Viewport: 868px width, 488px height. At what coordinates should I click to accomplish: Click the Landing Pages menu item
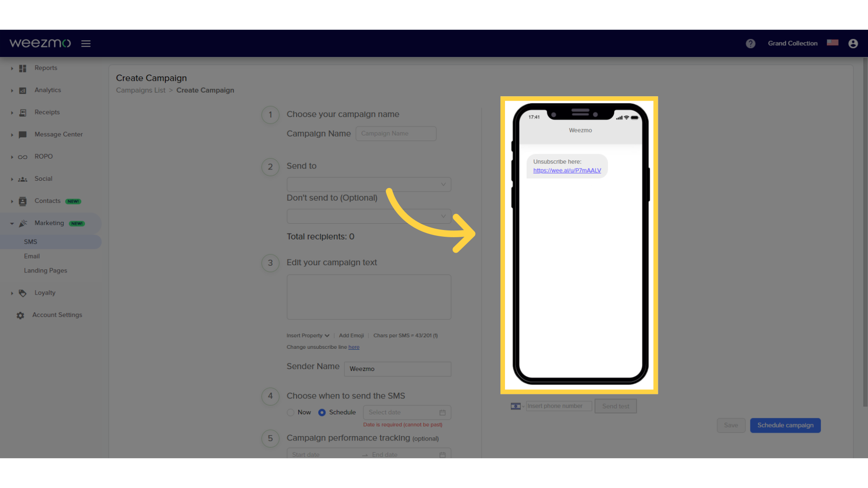click(45, 271)
